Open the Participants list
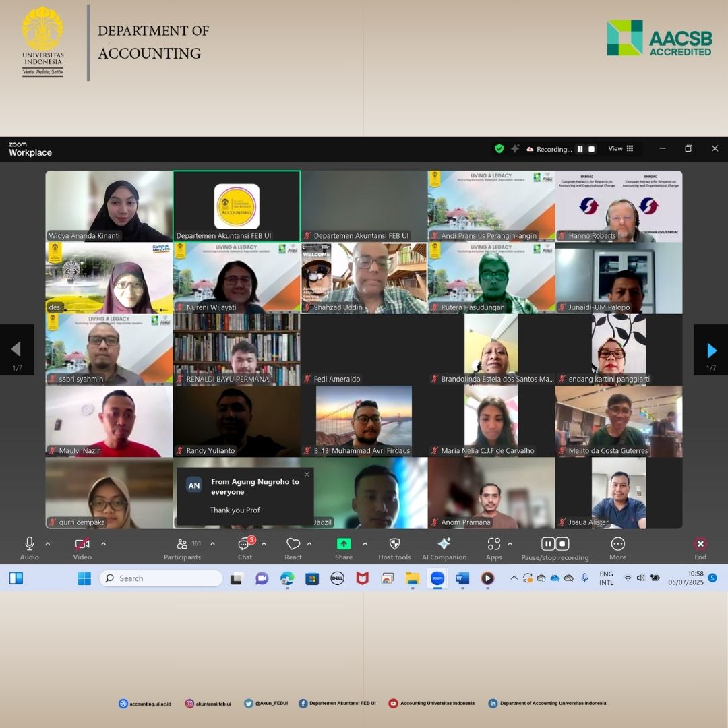Screen dimensions: 728x728 pos(182,545)
